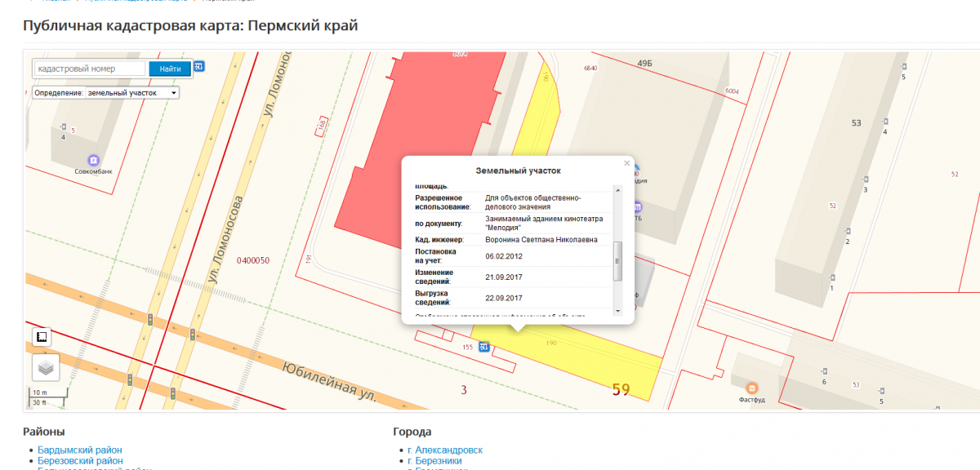Click the Совкомбанк bank marker

pos(94,160)
